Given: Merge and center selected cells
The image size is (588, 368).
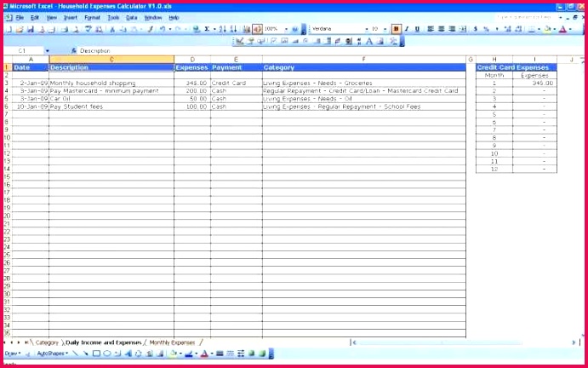Looking at the screenshot, I should (463, 29).
